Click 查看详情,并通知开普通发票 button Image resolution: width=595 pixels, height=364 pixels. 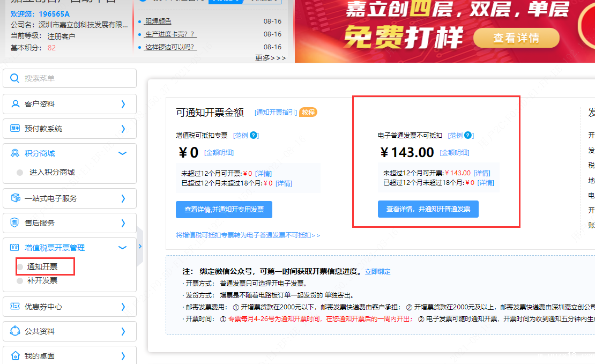click(428, 209)
